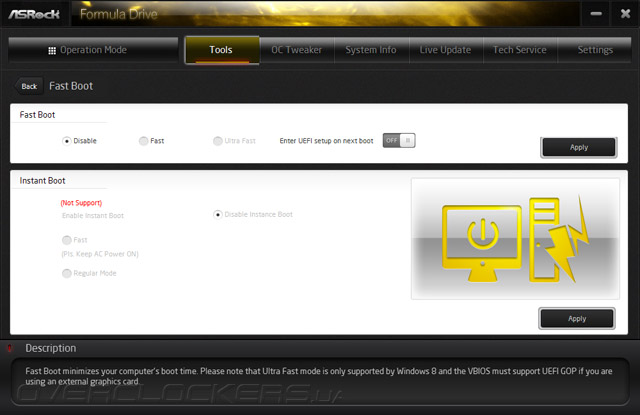The width and height of the screenshot is (640, 415).
Task: Switch to the Tools tab
Action: point(222,50)
